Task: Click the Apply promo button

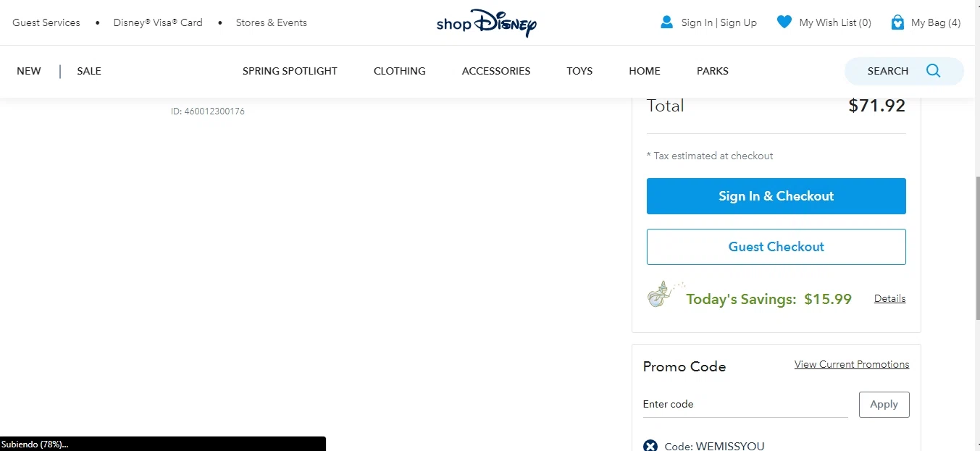Action: tap(884, 405)
